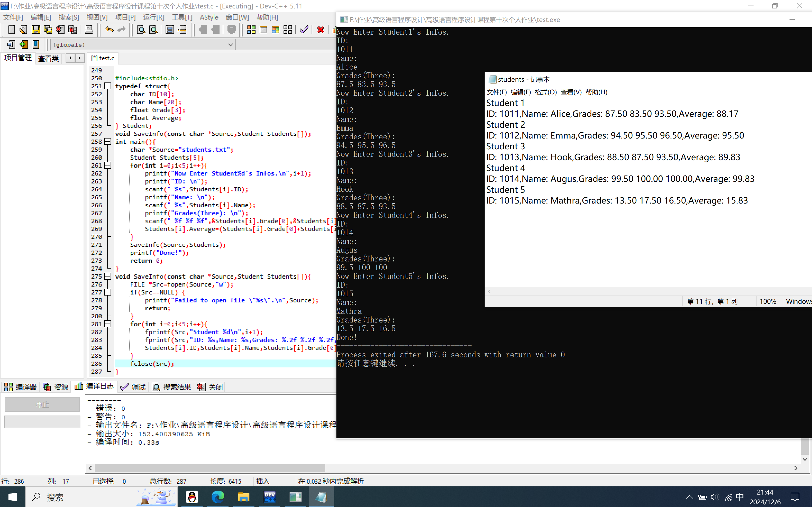Collapse the typedef struct fold at line 251
The height and width of the screenshot is (507, 812).
click(x=108, y=86)
